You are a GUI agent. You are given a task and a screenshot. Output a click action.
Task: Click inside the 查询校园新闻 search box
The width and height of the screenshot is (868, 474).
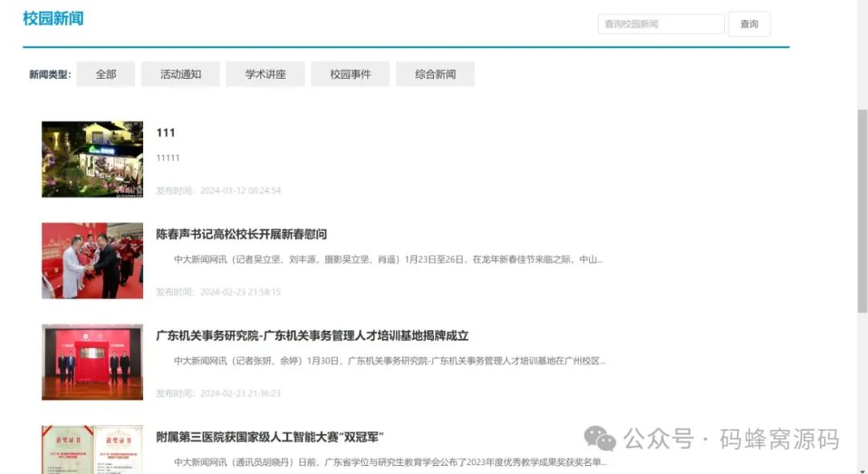659,23
